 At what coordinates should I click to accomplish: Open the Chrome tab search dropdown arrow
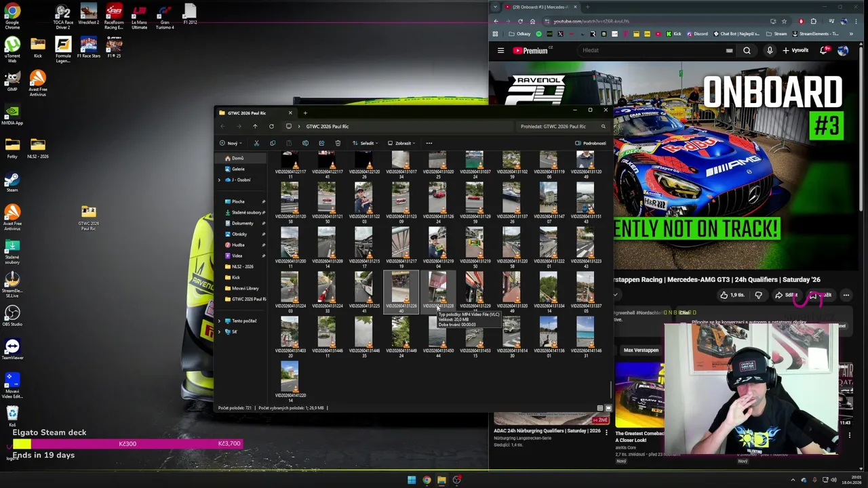(495, 7)
